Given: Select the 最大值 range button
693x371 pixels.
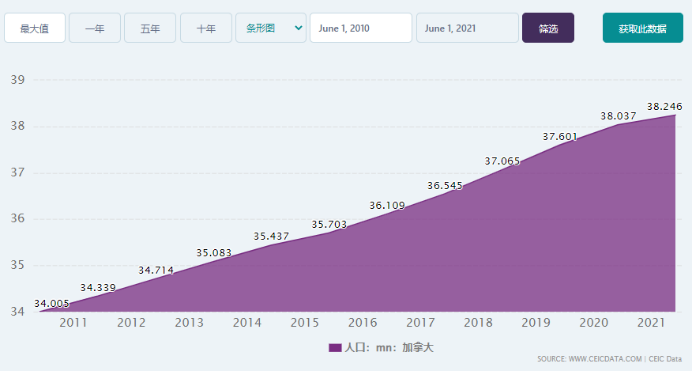Looking at the screenshot, I should coord(35,28).
